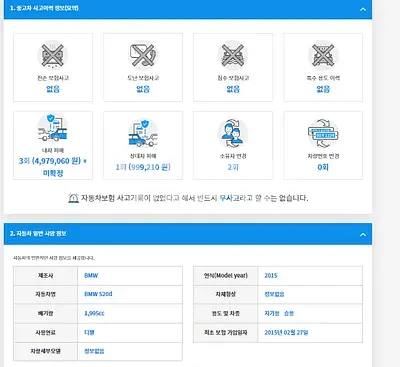Click the '사용연료' row header
Image resolution: width=400 pixels, height=367 pixels.
pos(45,332)
